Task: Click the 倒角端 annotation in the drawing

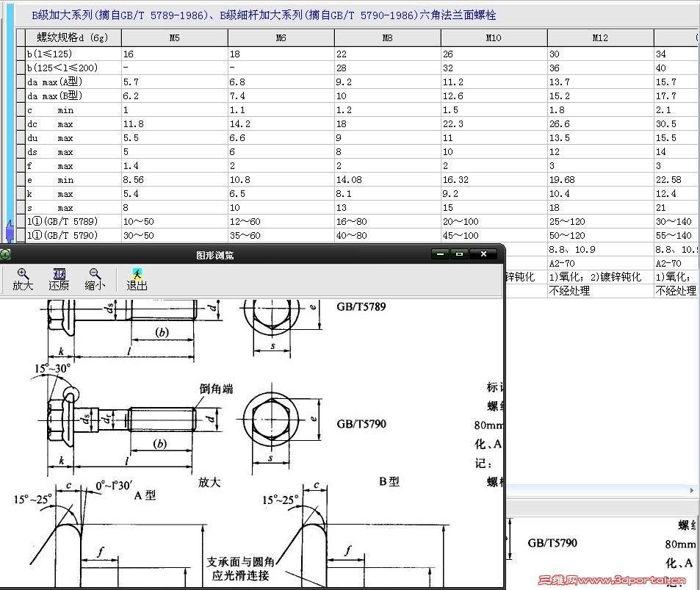Action: pos(216,389)
